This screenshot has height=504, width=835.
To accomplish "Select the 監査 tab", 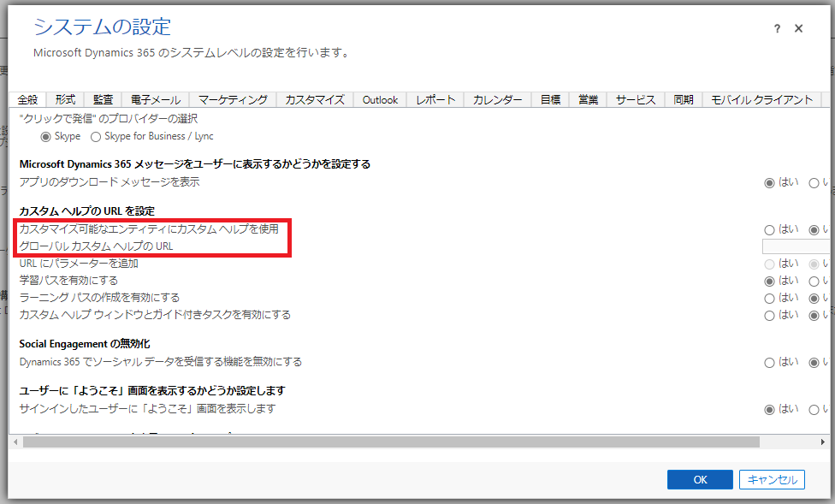I will click(103, 99).
